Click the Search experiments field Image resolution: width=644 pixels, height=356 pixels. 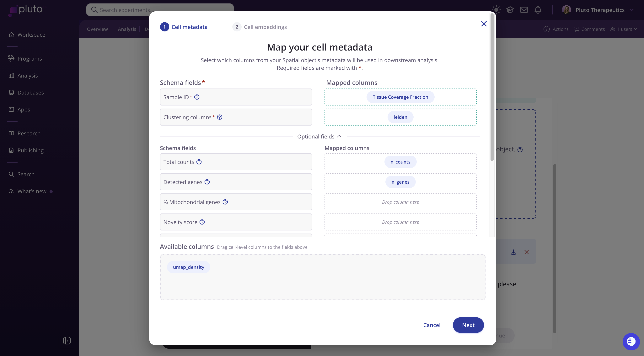pos(160,10)
